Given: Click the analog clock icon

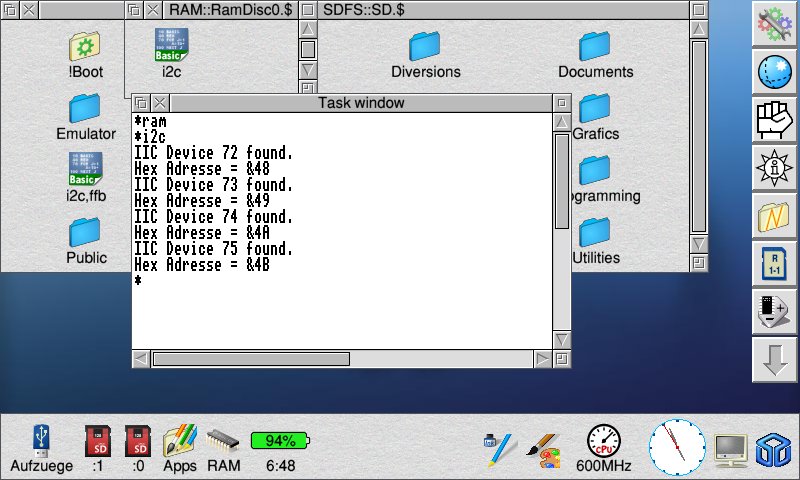Looking at the screenshot, I should (677, 446).
